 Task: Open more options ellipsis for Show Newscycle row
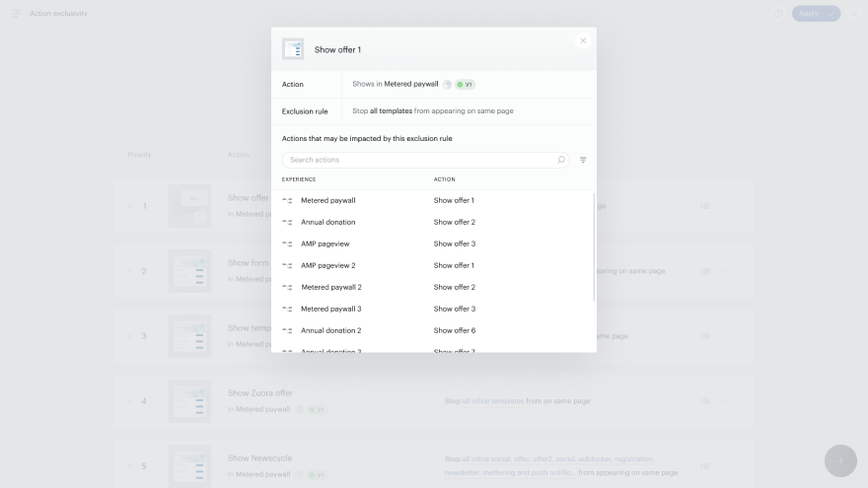click(727, 466)
